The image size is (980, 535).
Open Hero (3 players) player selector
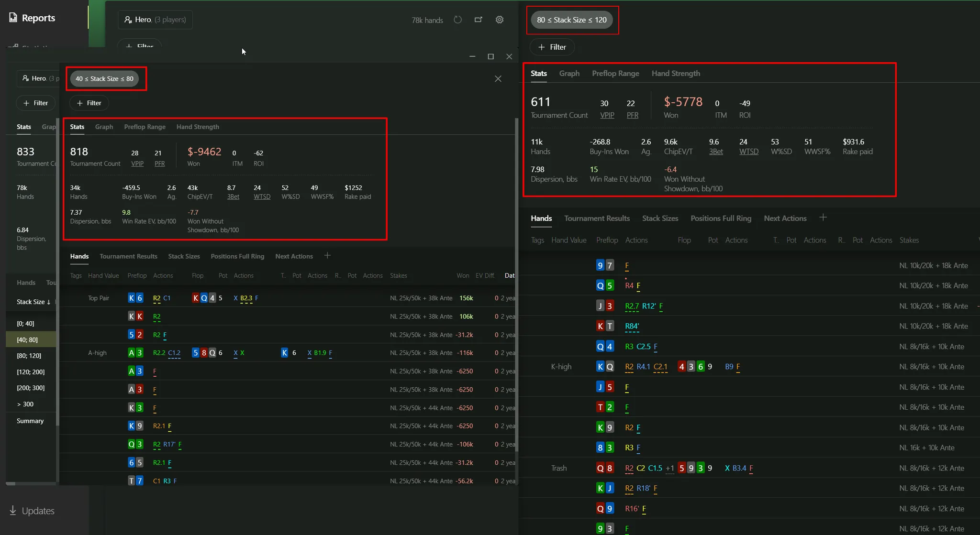(x=155, y=20)
